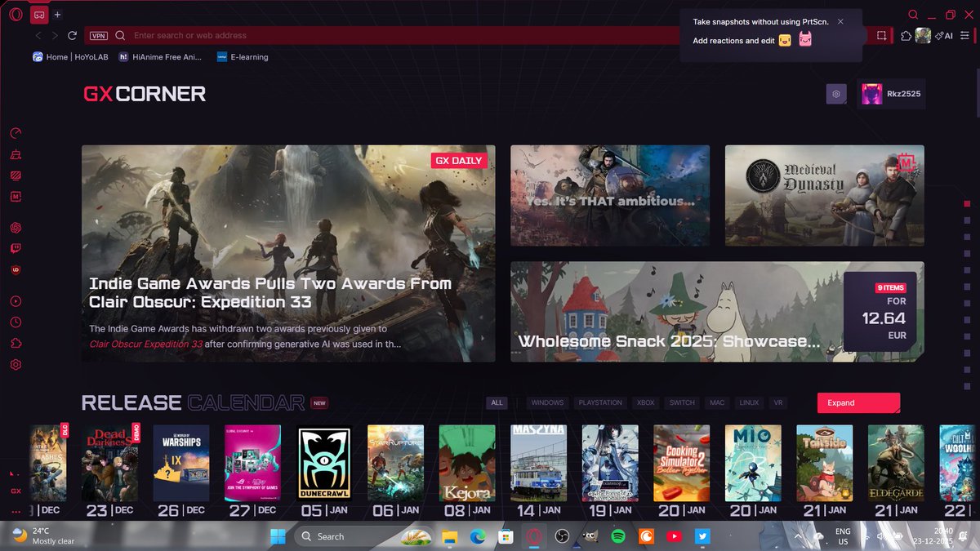This screenshot has height=551, width=980.
Task: Open ChatGPT from the sidebar
Action: point(16,228)
